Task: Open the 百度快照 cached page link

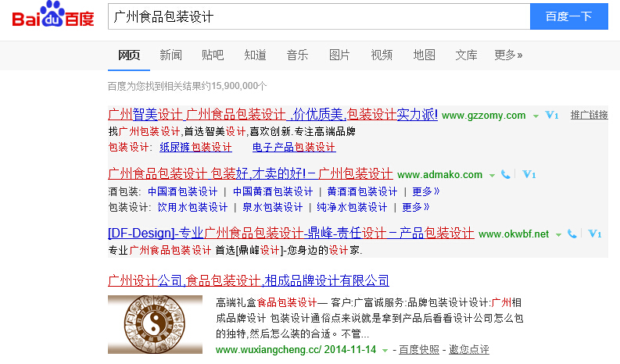Action: (x=419, y=349)
